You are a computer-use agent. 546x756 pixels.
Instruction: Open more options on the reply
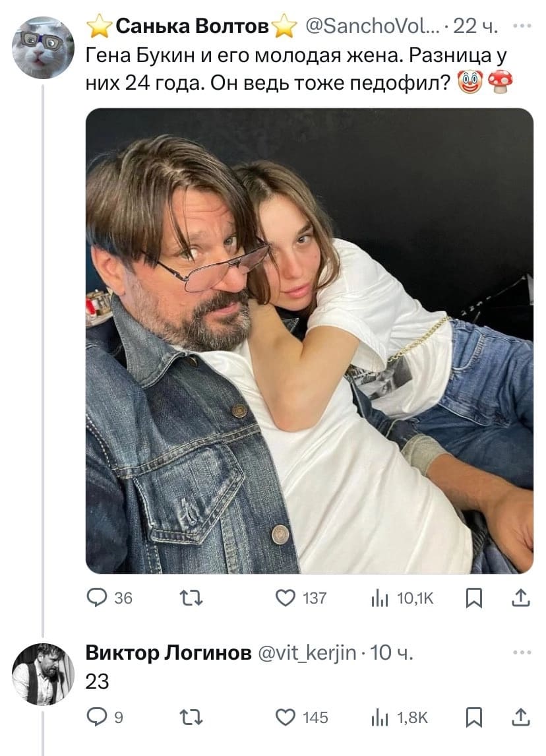[x=521, y=653]
